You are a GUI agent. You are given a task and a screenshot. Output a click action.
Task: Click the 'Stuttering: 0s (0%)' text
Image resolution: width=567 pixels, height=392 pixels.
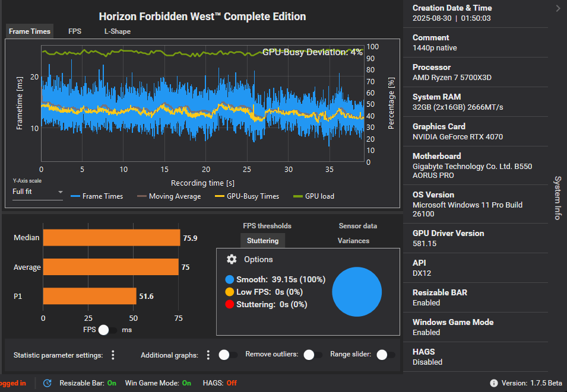click(271, 304)
